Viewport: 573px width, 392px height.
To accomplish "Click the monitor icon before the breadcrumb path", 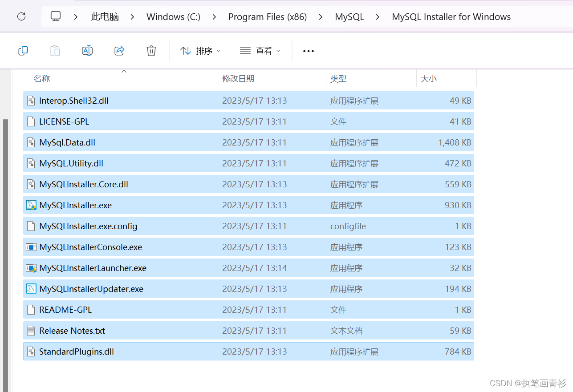I will (55, 16).
